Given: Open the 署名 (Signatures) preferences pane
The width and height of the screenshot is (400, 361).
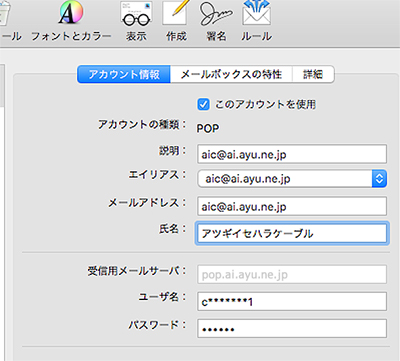Looking at the screenshot, I should [216, 21].
